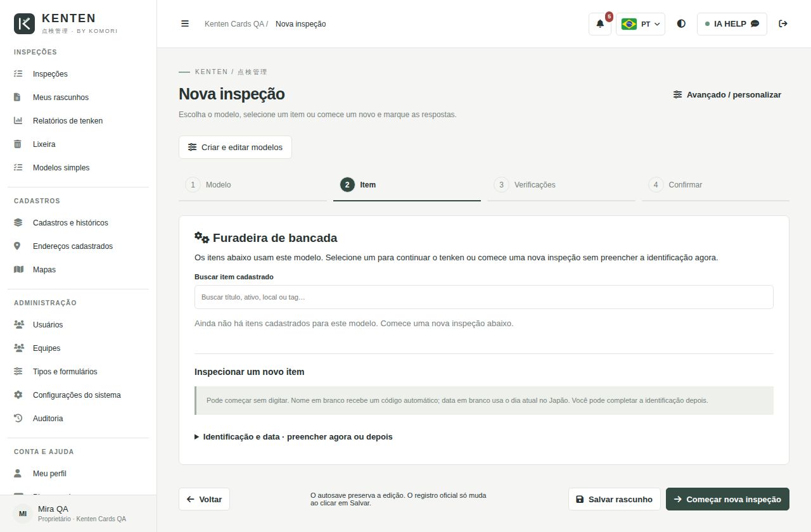Open Configurações do sistema
This screenshot has height=532, width=811.
pyautogui.click(x=78, y=395)
